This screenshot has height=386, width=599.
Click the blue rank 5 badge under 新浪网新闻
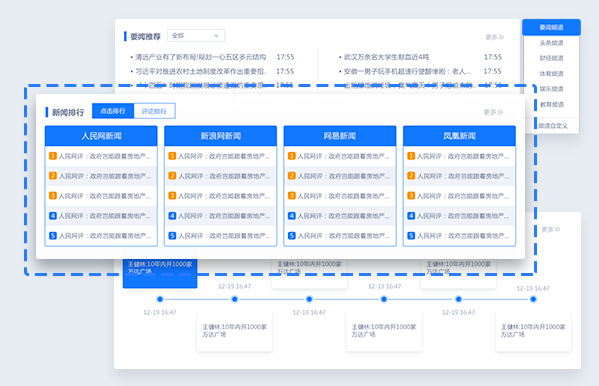[x=172, y=235]
